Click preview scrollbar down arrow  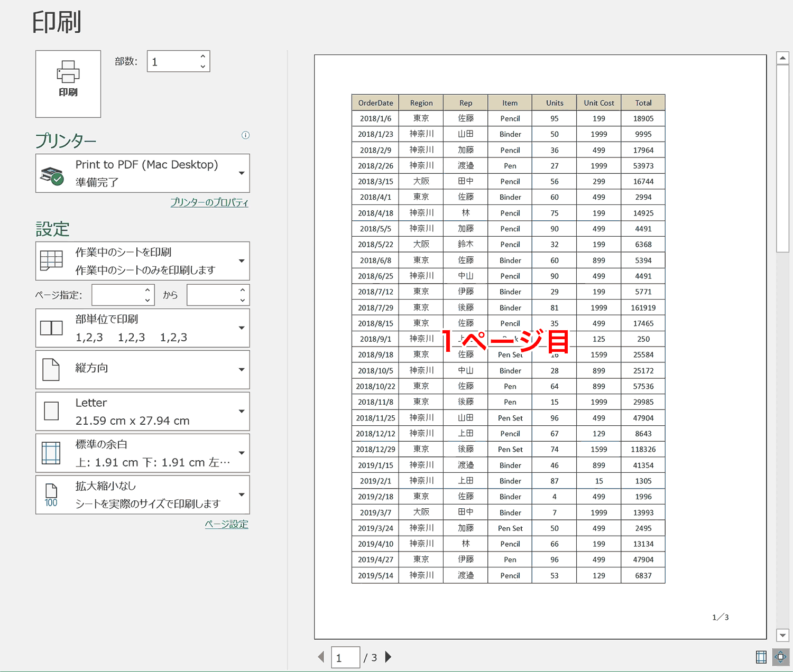click(782, 635)
